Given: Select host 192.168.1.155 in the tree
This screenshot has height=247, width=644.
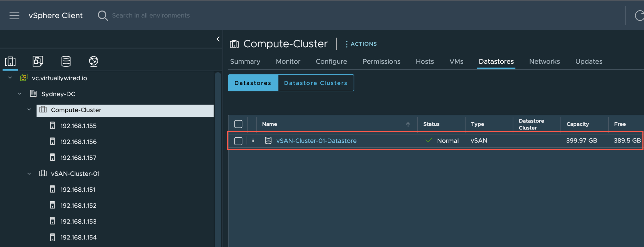Looking at the screenshot, I should tap(78, 126).
